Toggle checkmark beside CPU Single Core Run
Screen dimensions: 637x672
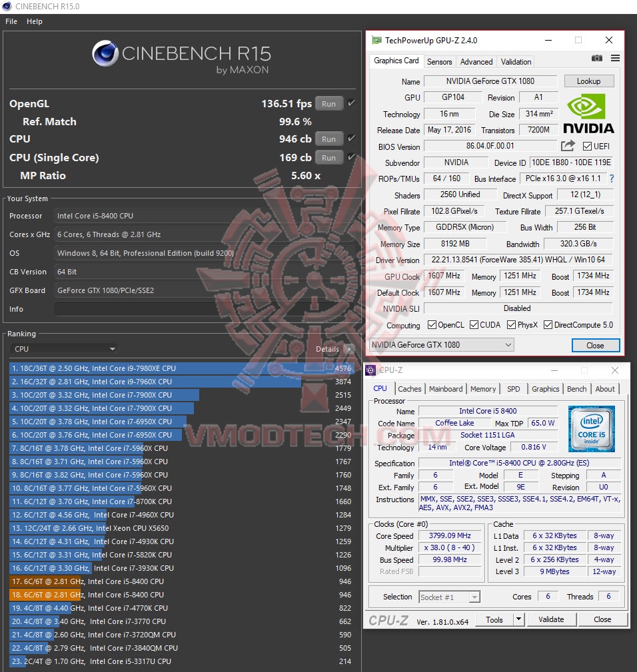tap(351, 157)
